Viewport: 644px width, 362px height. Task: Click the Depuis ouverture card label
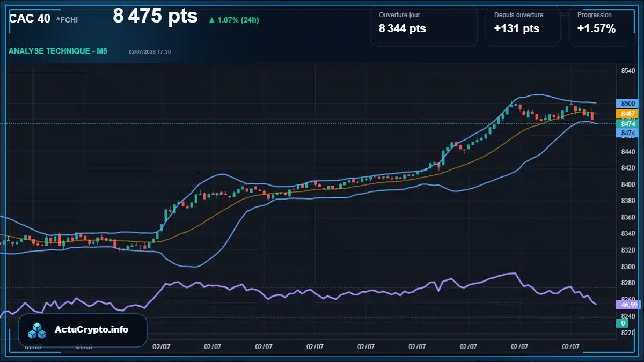click(518, 15)
